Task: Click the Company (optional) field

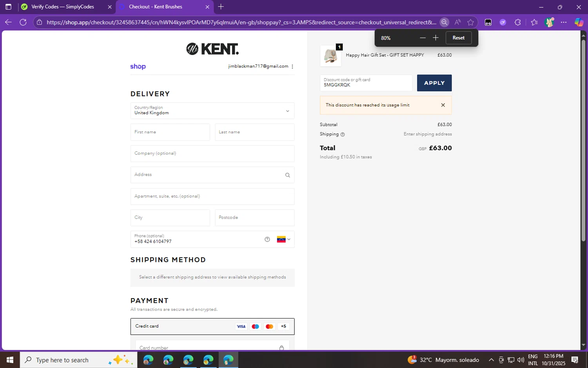Action: pyautogui.click(x=212, y=153)
